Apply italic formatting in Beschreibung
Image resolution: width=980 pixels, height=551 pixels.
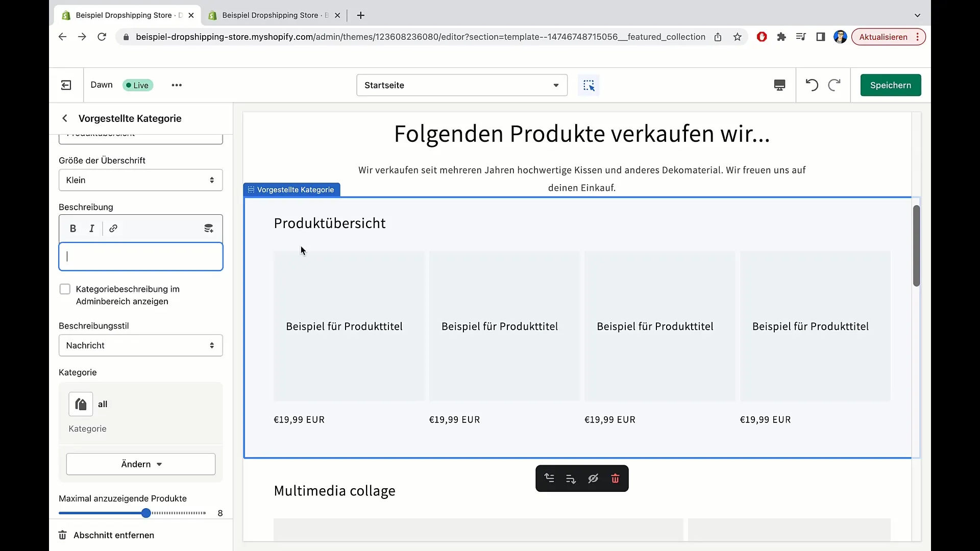point(92,229)
